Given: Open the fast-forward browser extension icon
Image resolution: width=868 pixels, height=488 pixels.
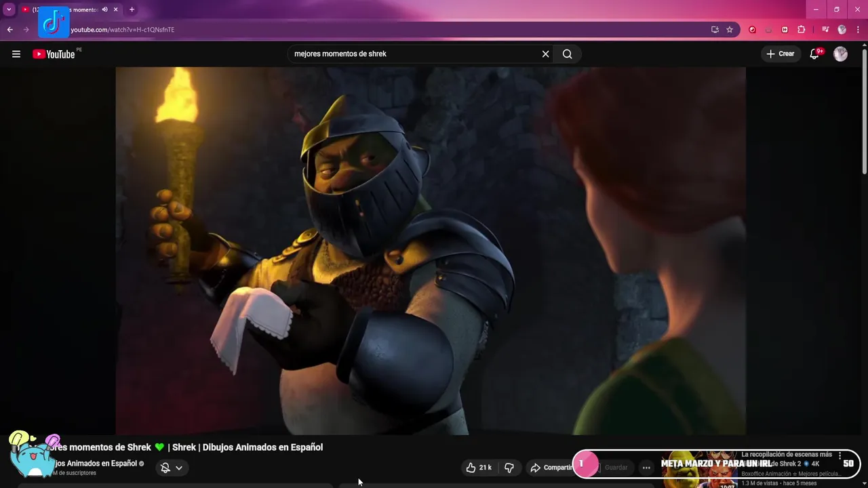Looking at the screenshot, I should [785, 30].
